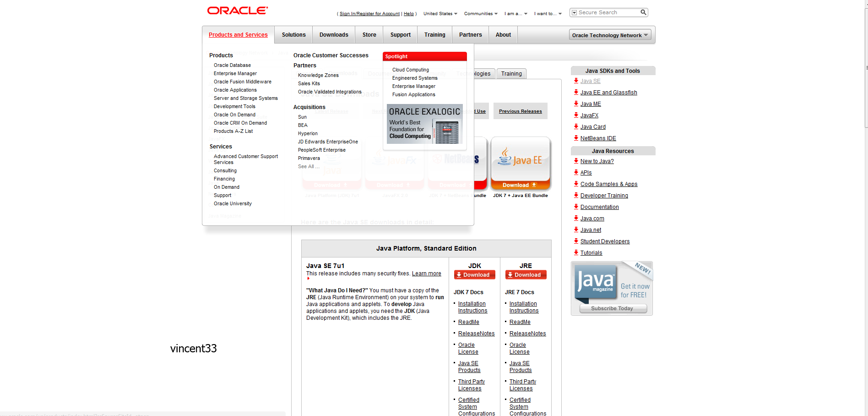Open Products A-Z List
The width and height of the screenshot is (868, 416).
(233, 131)
